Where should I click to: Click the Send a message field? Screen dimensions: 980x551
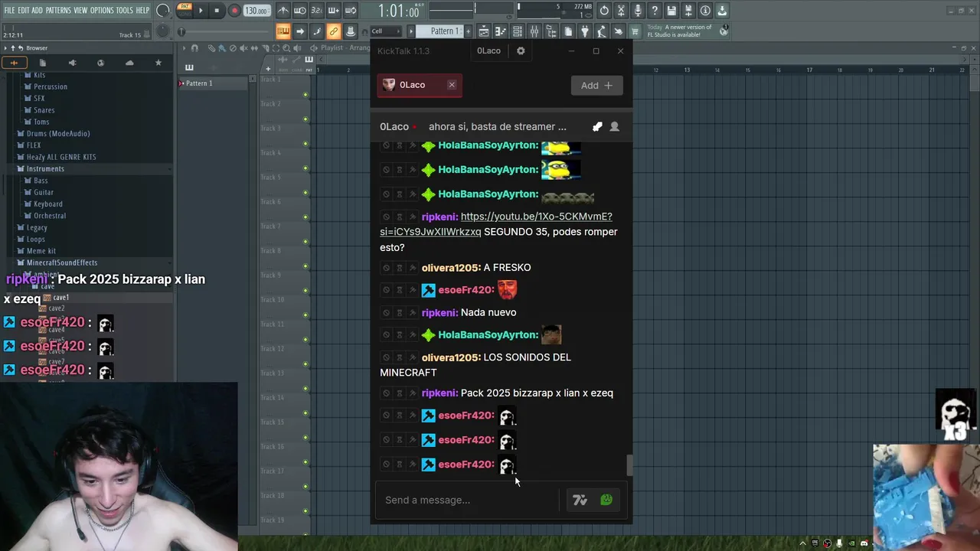tap(467, 500)
